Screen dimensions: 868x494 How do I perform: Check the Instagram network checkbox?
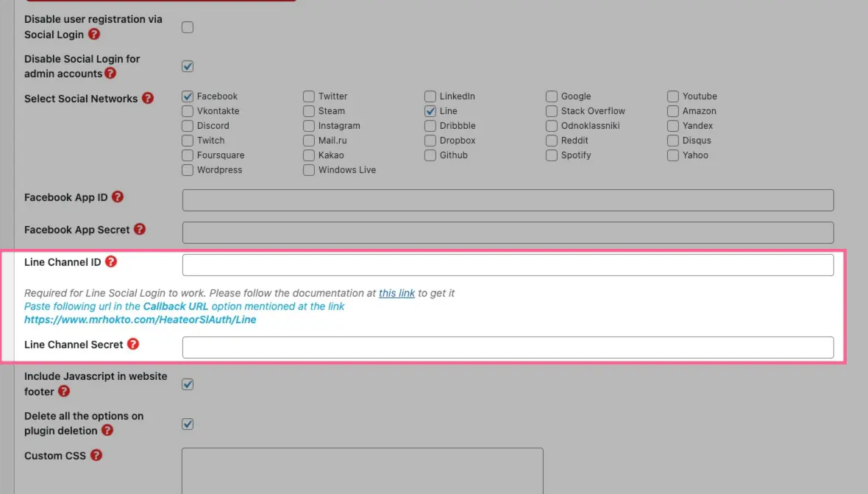[x=309, y=126]
